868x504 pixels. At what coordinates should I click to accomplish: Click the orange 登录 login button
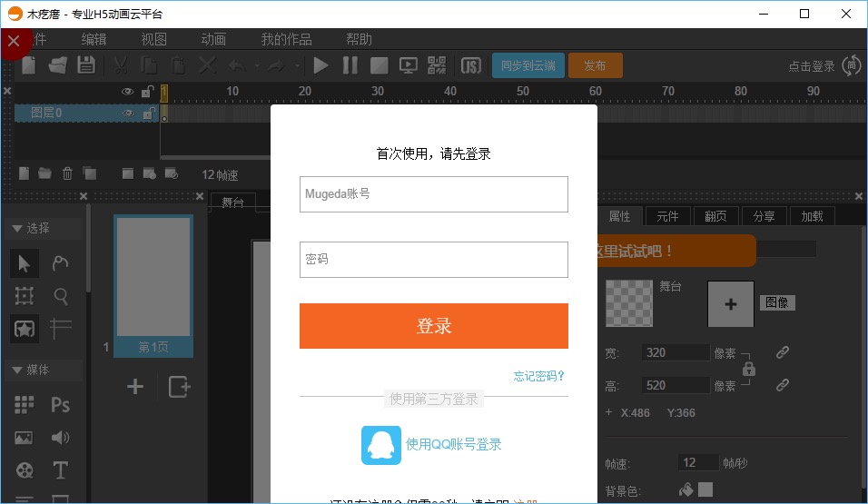point(433,326)
